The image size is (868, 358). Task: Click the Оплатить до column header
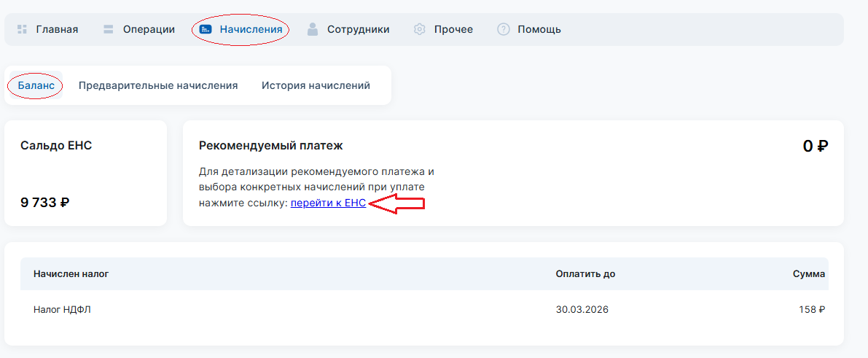tap(585, 273)
